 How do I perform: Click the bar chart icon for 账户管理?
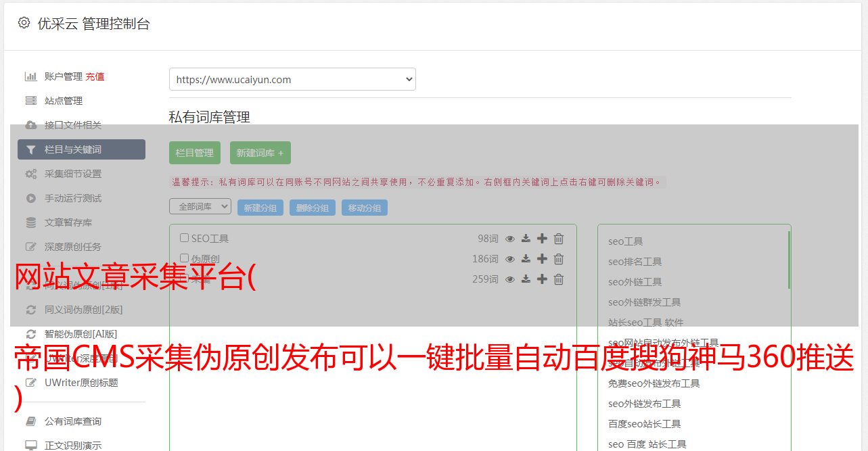click(x=30, y=76)
